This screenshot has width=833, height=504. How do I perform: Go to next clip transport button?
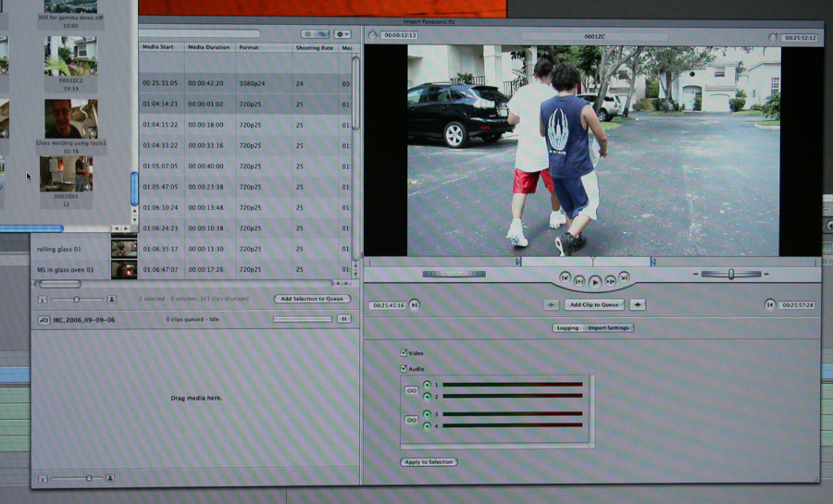click(x=624, y=277)
